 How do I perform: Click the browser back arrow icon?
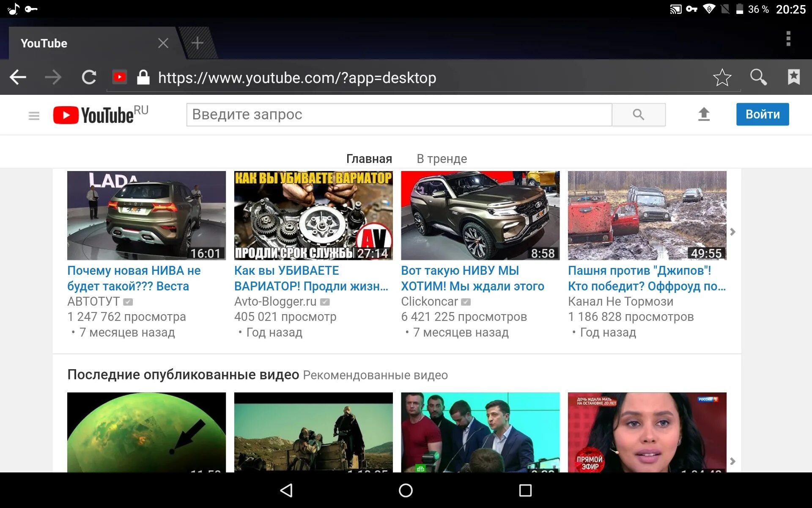[18, 77]
